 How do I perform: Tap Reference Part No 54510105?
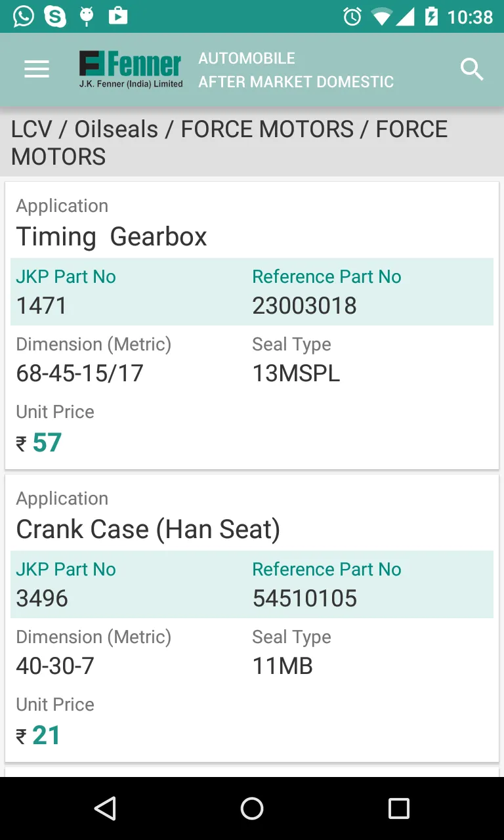tap(304, 598)
